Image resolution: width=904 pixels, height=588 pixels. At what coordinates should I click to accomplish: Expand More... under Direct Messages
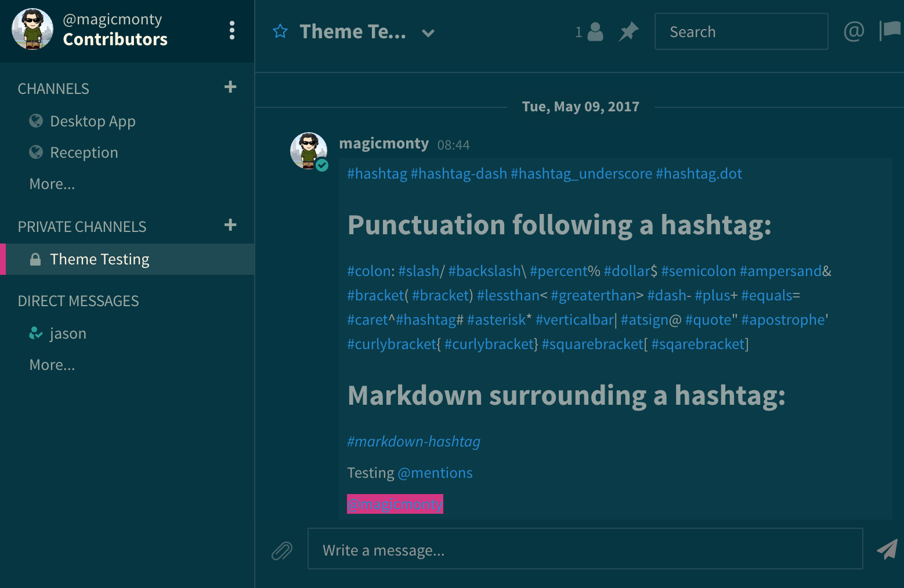pos(52,364)
